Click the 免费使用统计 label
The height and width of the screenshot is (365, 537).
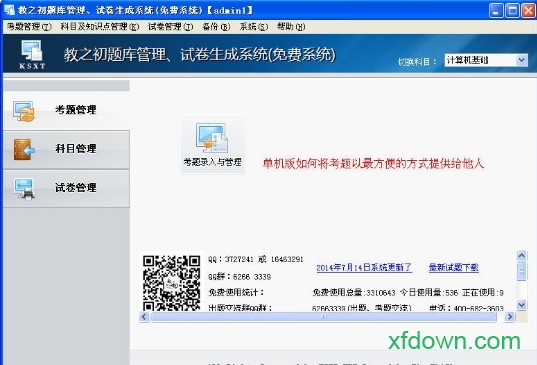click(236, 292)
